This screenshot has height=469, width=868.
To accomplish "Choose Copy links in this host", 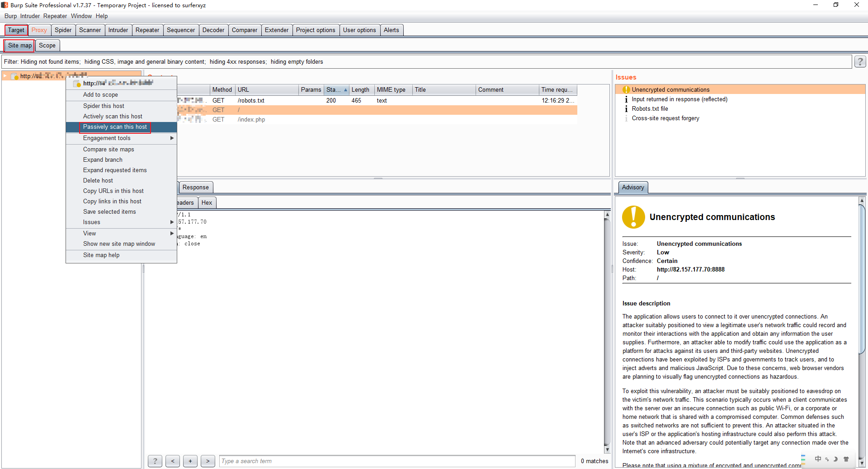I will pos(121,201).
